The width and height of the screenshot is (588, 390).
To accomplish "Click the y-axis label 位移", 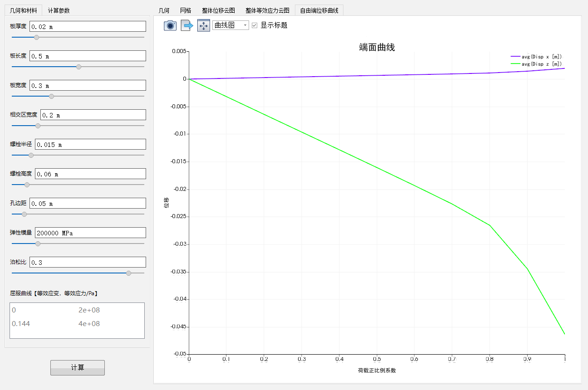I will click(166, 203).
